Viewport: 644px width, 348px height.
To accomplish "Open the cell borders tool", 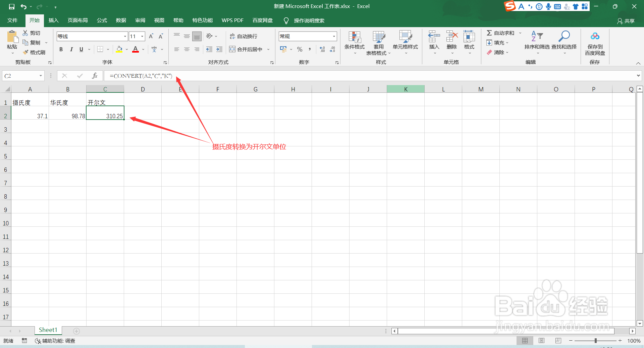I will coord(100,49).
